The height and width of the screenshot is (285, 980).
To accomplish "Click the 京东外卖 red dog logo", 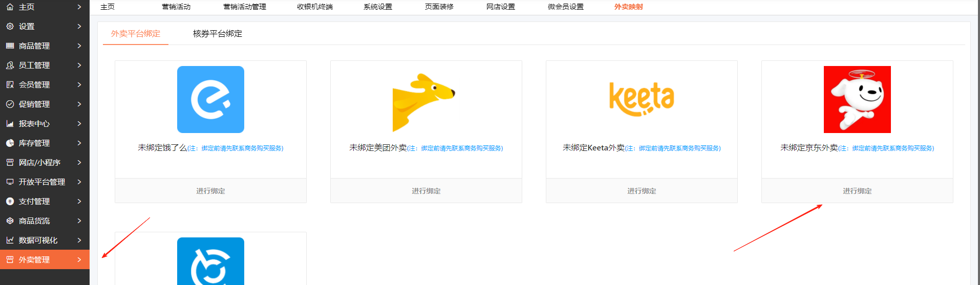I will (x=857, y=99).
